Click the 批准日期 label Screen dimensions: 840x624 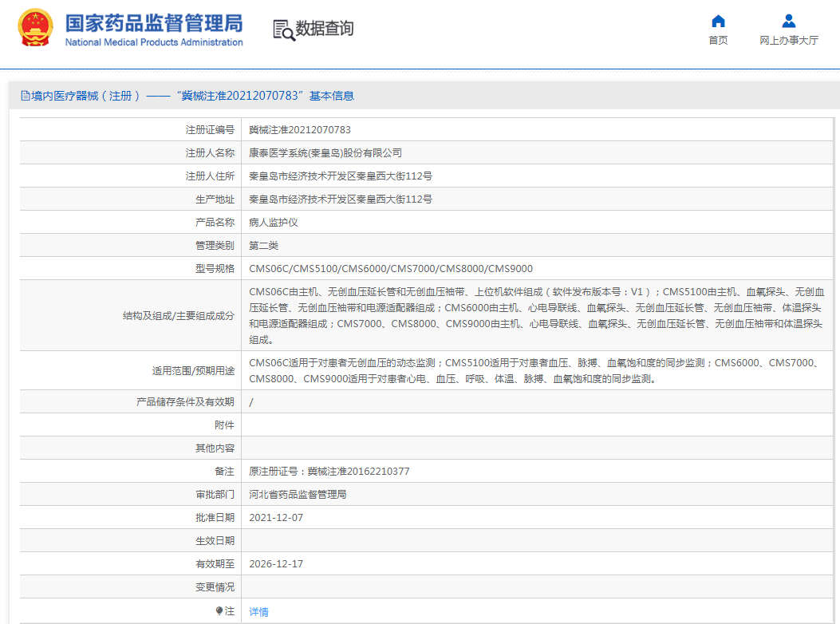(x=215, y=518)
